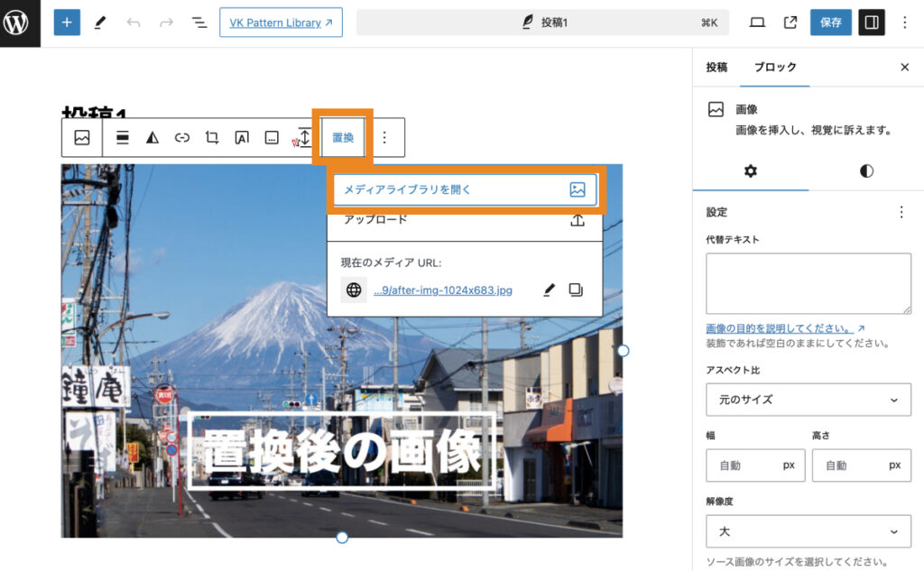Apply a duotone filter from the triangle icon
The image size is (924, 571).
click(152, 137)
